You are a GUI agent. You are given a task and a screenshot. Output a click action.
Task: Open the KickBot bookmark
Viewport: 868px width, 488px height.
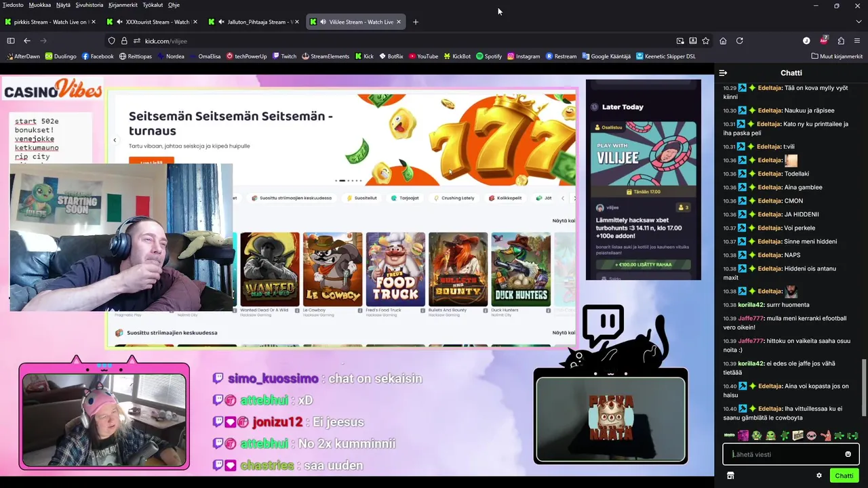tap(457, 56)
